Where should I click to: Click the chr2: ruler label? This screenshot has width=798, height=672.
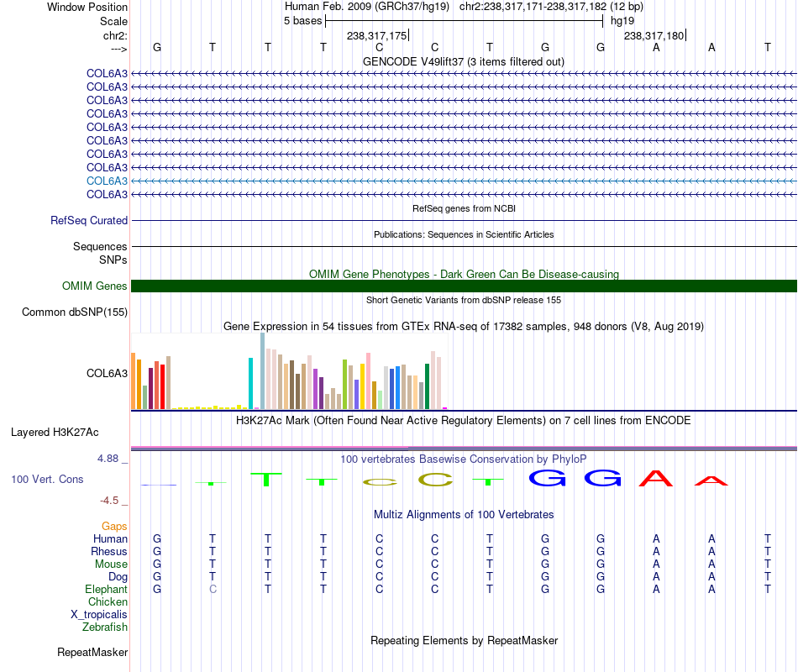pos(115,35)
